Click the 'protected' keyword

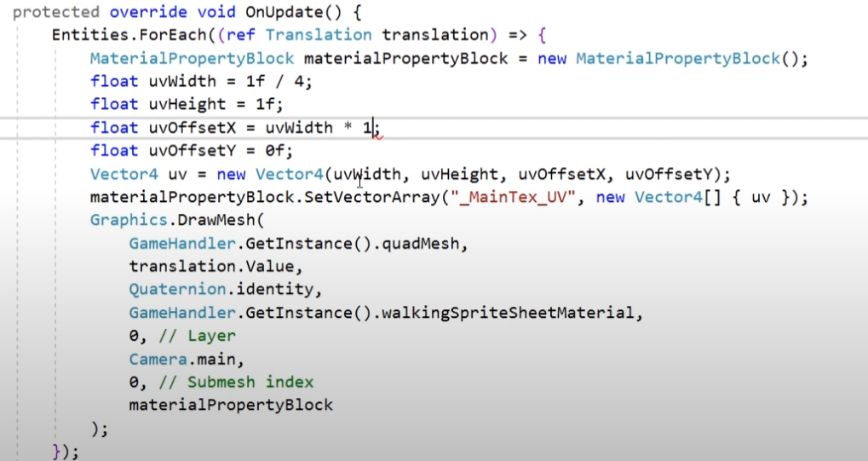pos(56,12)
